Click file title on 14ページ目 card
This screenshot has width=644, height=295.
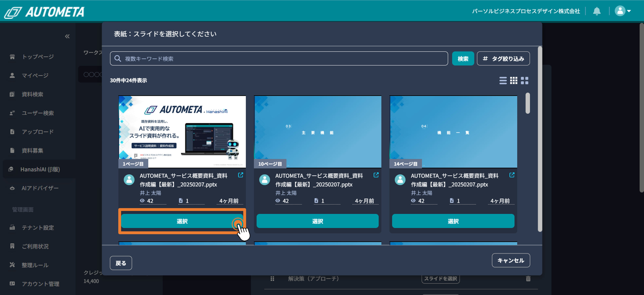[x=455, y=180]
